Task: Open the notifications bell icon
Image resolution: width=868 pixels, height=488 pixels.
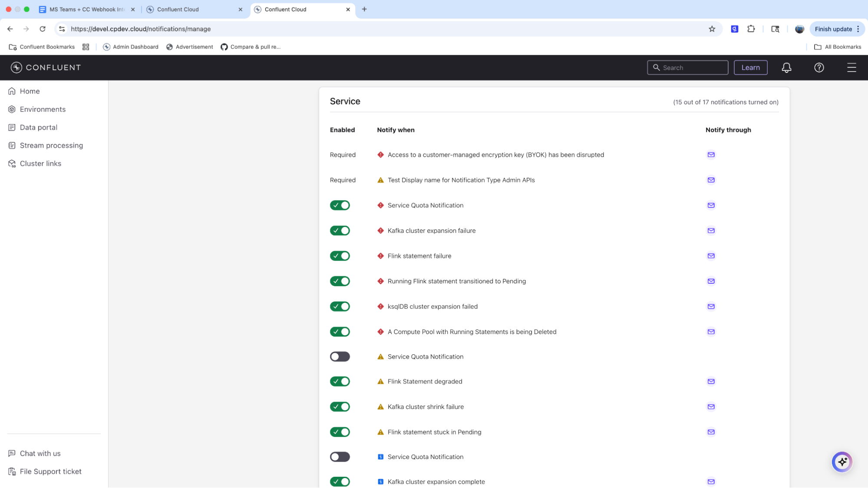Action: pyautogui.click(x=786, y=68)
